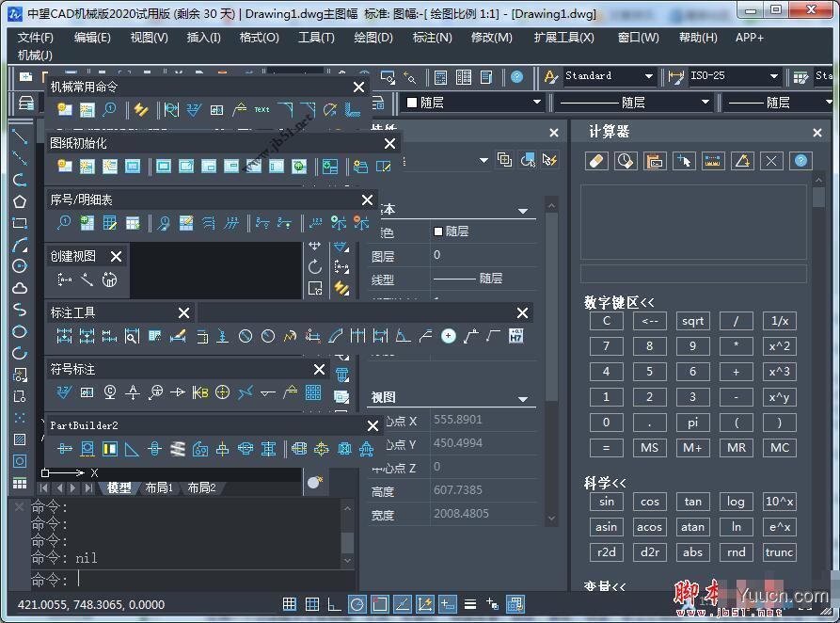Click the distance ruler icon in calculator
Viewport: 840px width, 623px height.
[x=713, y=160]
